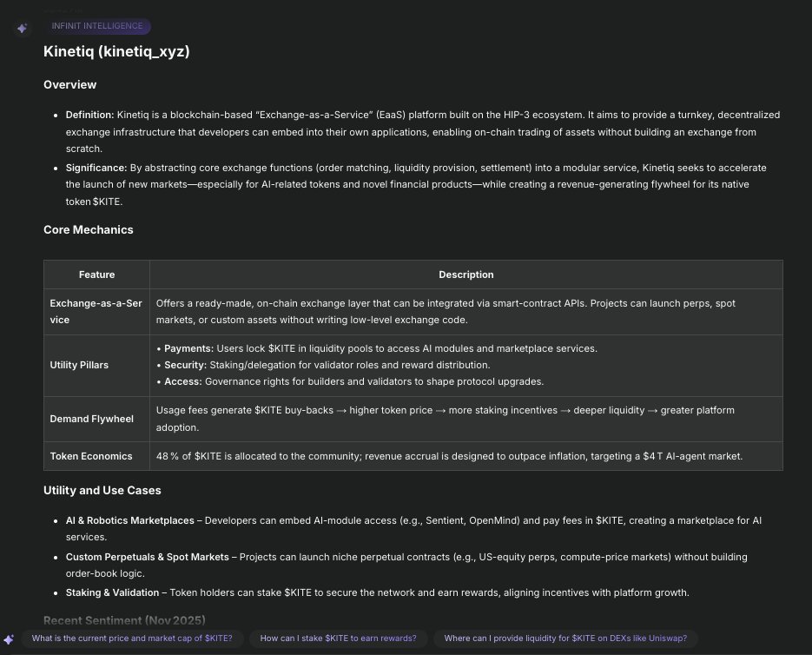Click the 'Custom Perpetuals & Spot Markets' bullet label
Viewport: 812px width, 655px height.
pyautogui.click(x=148, y=557)
